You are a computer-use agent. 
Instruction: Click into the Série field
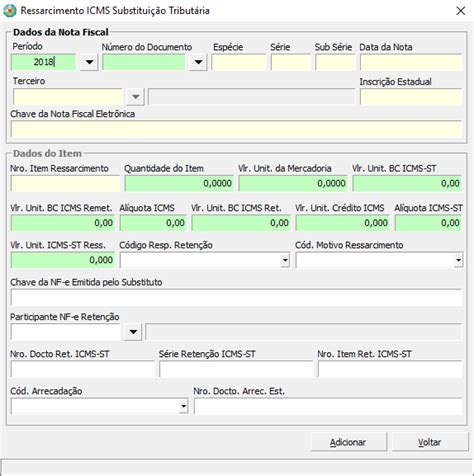tap(291, 62)
